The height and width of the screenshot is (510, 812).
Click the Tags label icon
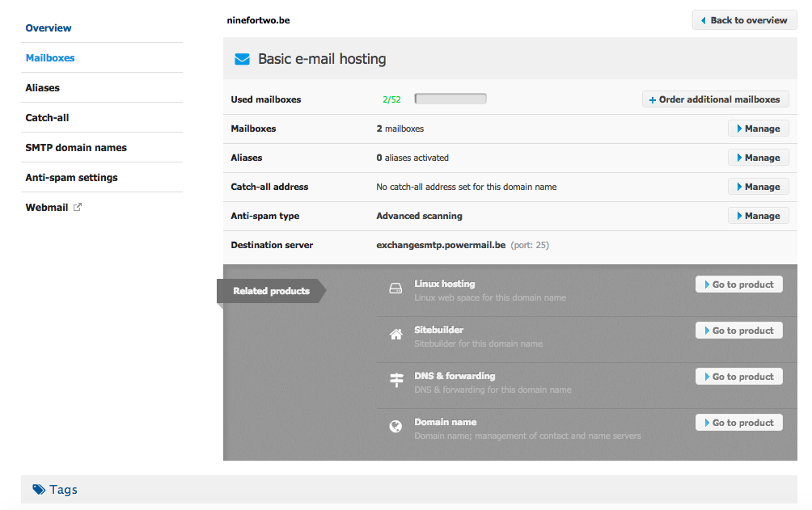click(x=39, y=489)
